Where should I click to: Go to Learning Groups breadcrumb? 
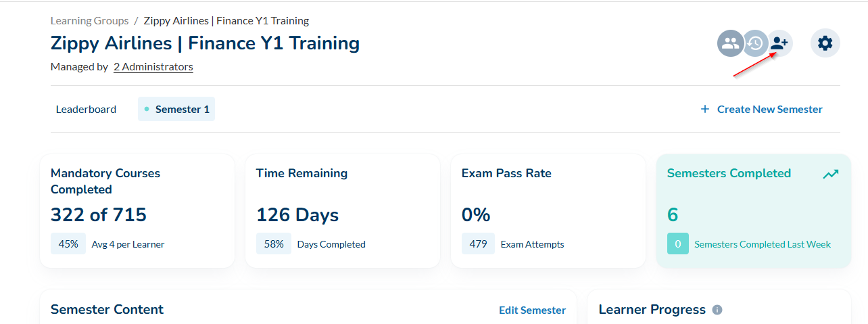pos(89,21)
